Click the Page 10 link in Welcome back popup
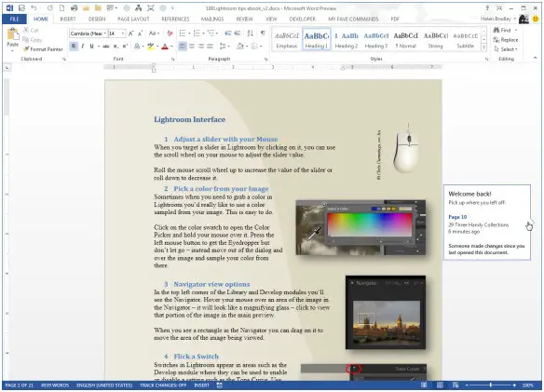Image resolution: width=544 pixels, height=392 pixels. click(457, 217)
